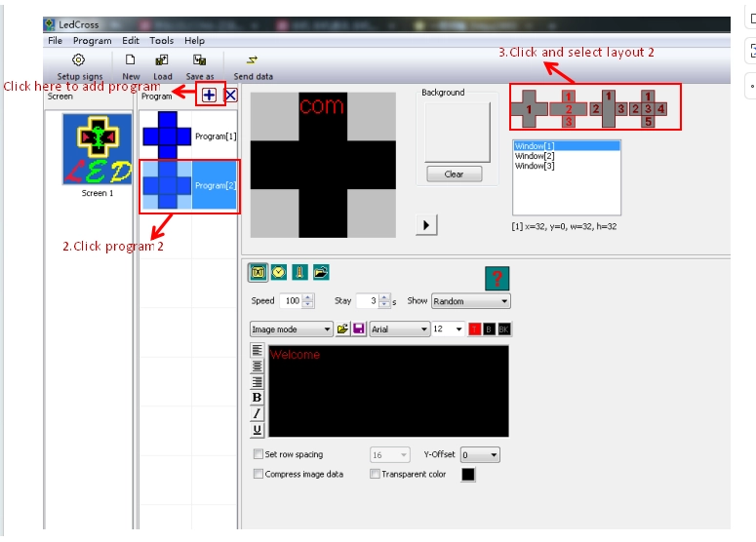
Task: Open the file folder content icon
Action: click(x=321, y=272)
